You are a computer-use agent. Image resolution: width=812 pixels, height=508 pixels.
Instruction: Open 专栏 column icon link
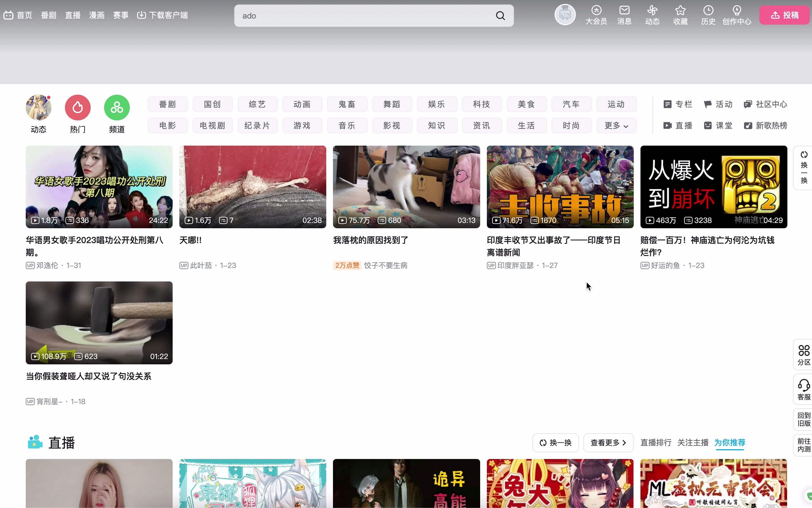[678, 104]
